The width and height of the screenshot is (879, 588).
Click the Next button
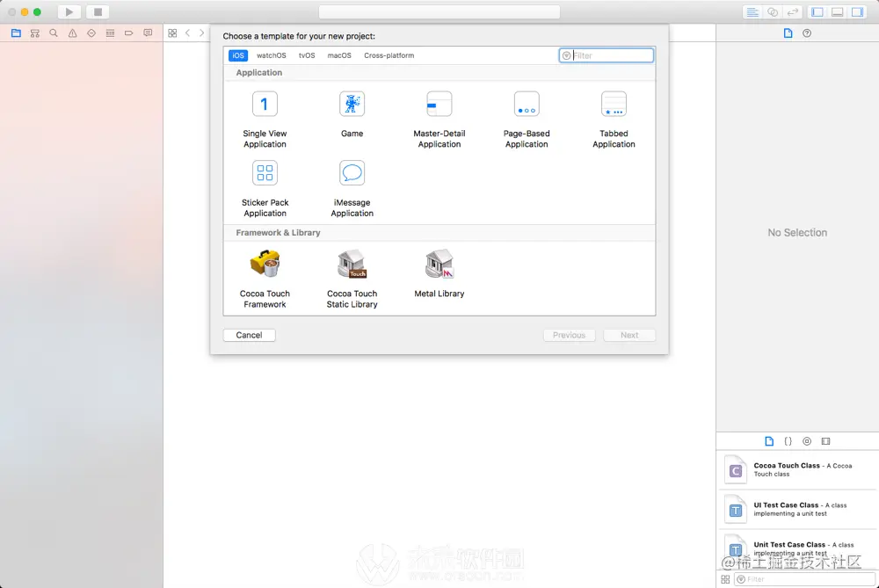coord(629,335)
